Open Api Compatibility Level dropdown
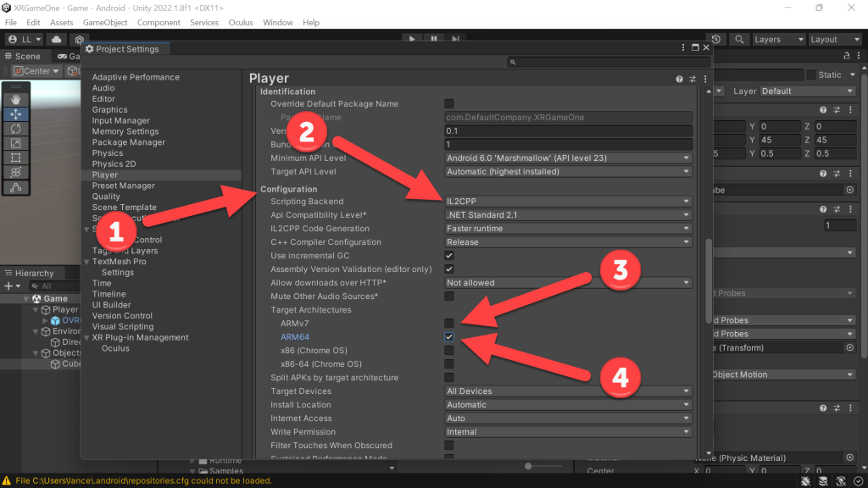Screen dimensions: 868x488 [568, 215]
